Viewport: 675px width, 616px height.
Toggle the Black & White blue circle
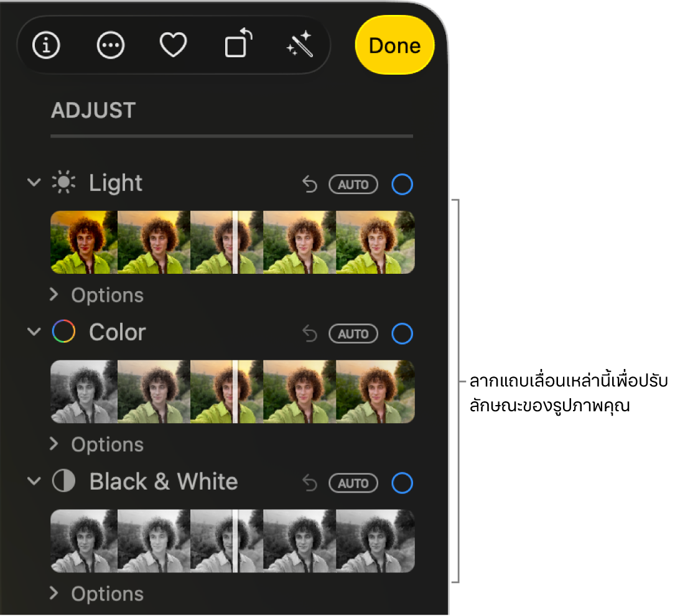click(402, 483)
